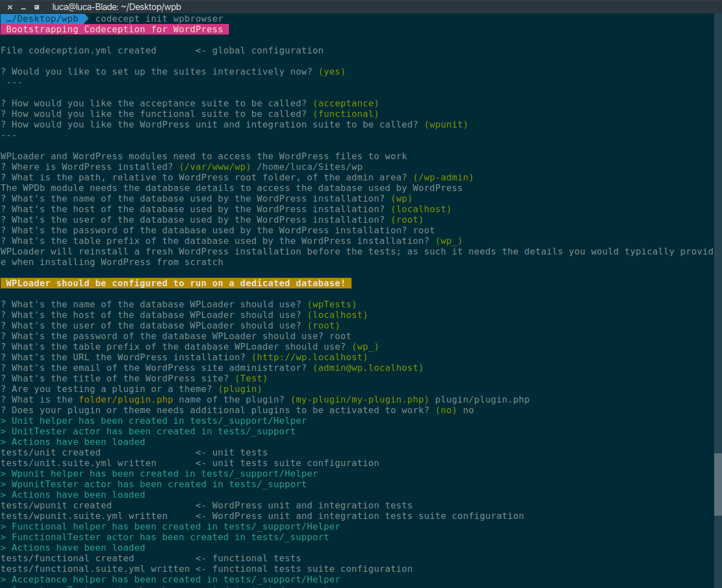
Task: Click the '(my-plugin/my-plugin.php)' default value
Action: click(360, 400)
